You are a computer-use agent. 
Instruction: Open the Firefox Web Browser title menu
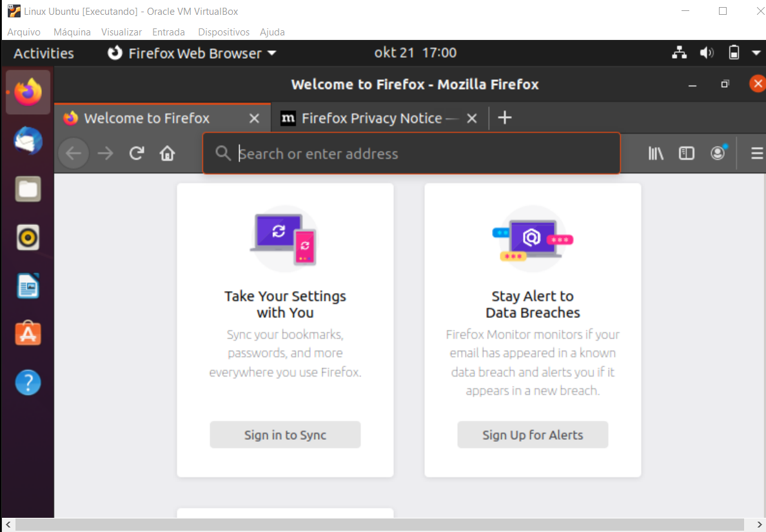(191, 53)
